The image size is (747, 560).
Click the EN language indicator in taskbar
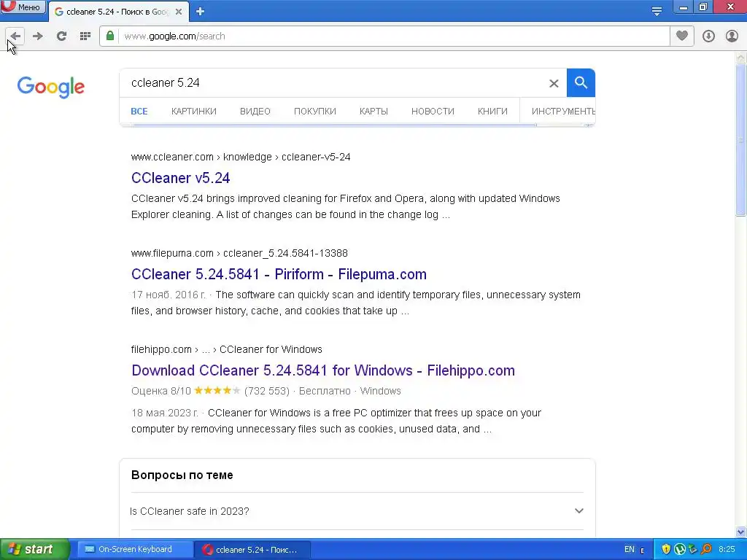click(630, 550)
